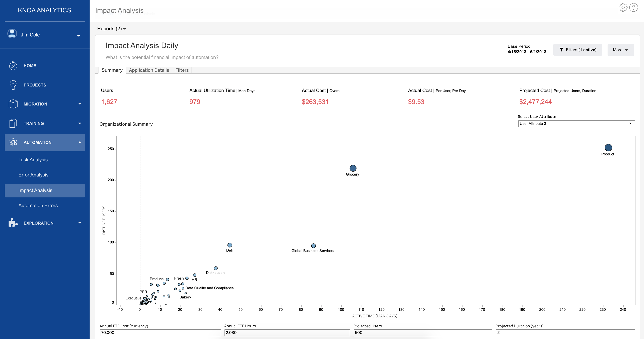The image size is (644, 339).
Task: Switch to the Application Details tab
Action: point(149,70)
